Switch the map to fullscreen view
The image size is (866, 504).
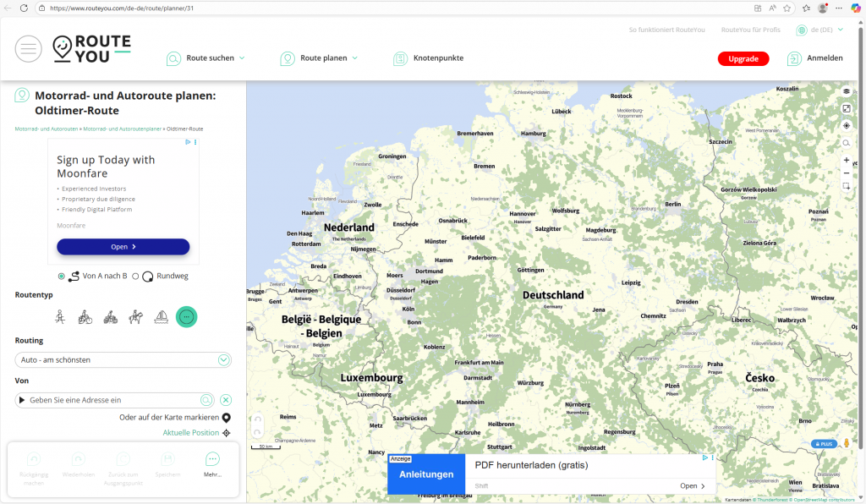tap(847, 108)
